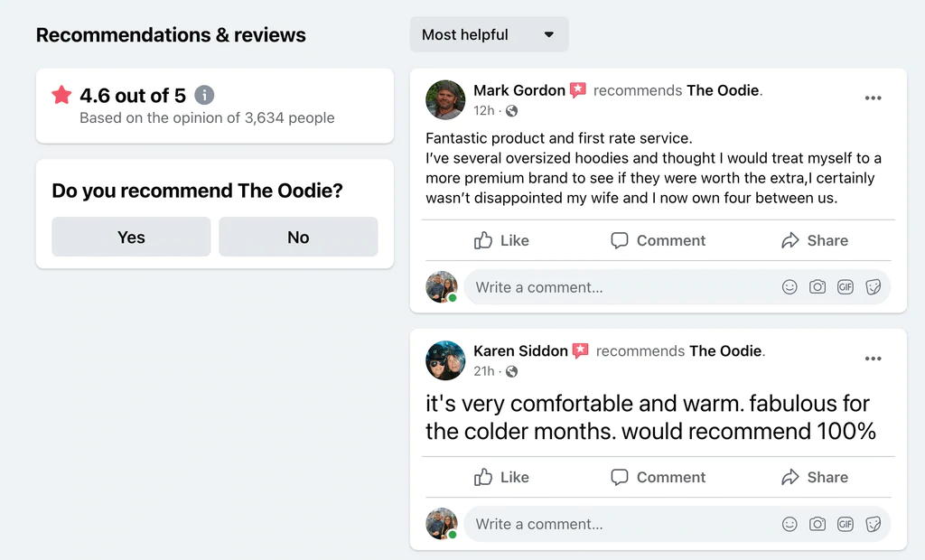Open the three-dot menu on Karen Siddon's review

point(874,359)
